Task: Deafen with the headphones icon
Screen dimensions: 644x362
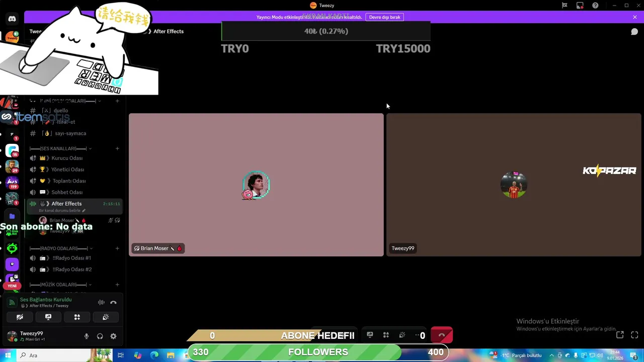Action: [x=100, y=336]
